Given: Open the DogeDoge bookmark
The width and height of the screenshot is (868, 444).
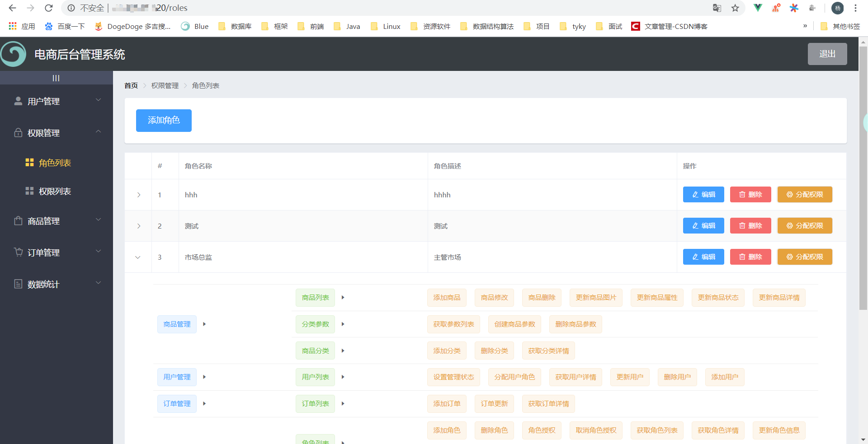Looking at the screenshot, I should coord(132,26).
